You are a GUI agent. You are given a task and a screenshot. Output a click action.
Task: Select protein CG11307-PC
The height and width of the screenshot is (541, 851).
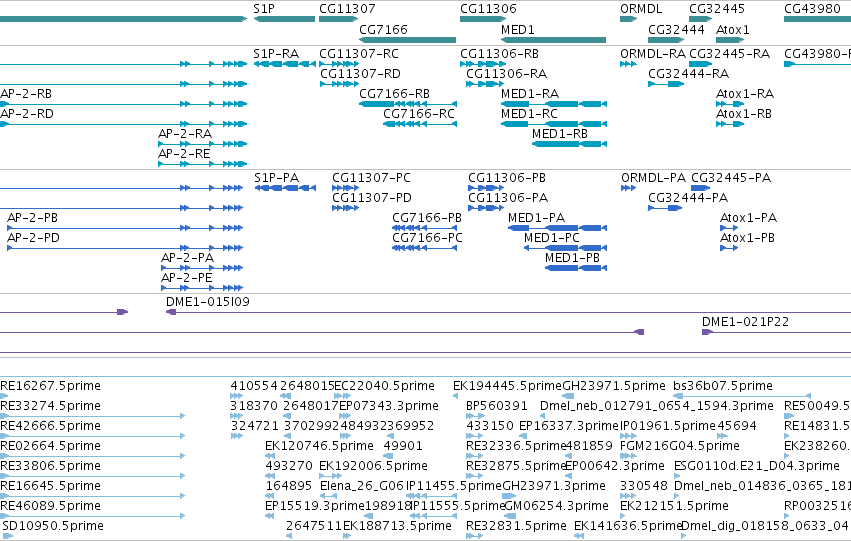click(371, 178)
